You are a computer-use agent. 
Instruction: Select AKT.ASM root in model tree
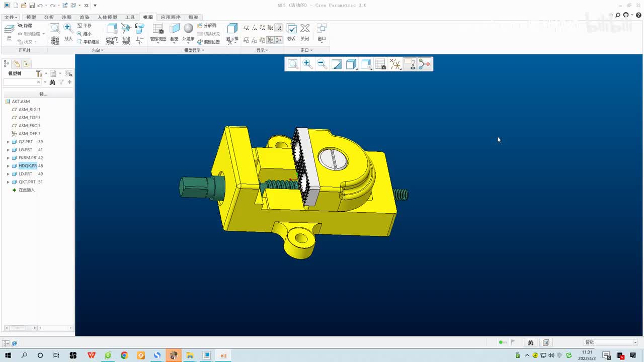21,102
